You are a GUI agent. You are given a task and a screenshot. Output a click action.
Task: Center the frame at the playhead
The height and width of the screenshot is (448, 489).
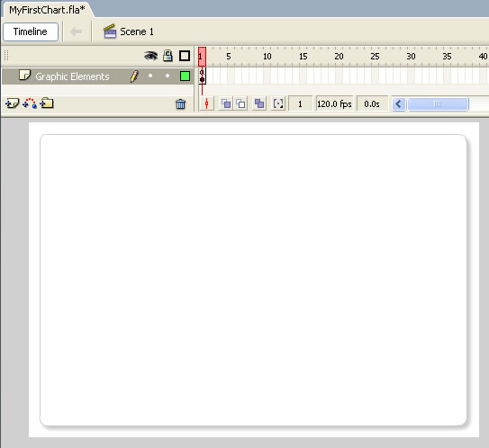tap(207, 103)
